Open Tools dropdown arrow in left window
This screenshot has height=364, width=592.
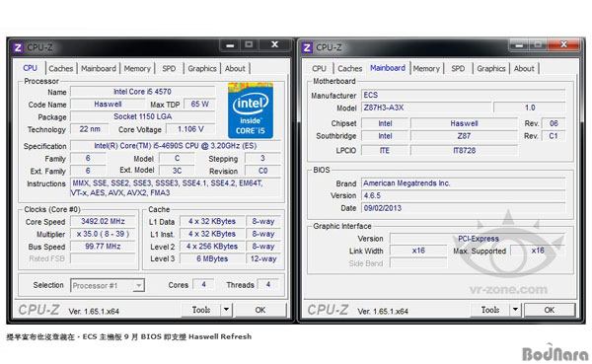pos(226,310)
